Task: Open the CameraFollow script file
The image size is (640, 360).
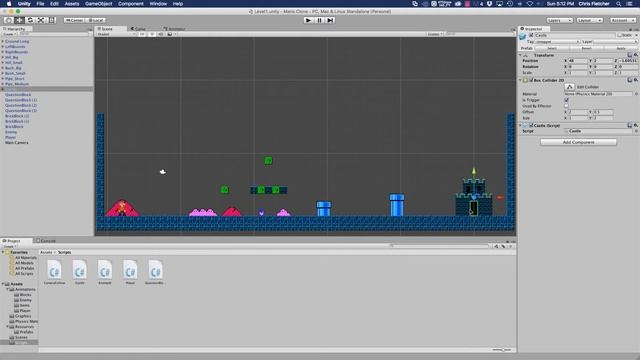Action: (x=54, y=272)
